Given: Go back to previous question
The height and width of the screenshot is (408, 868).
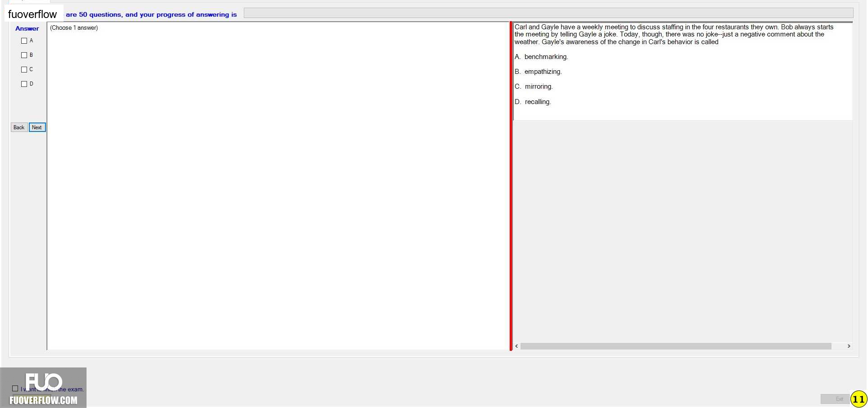Looking at the screenshot, I should coord(19,127).
